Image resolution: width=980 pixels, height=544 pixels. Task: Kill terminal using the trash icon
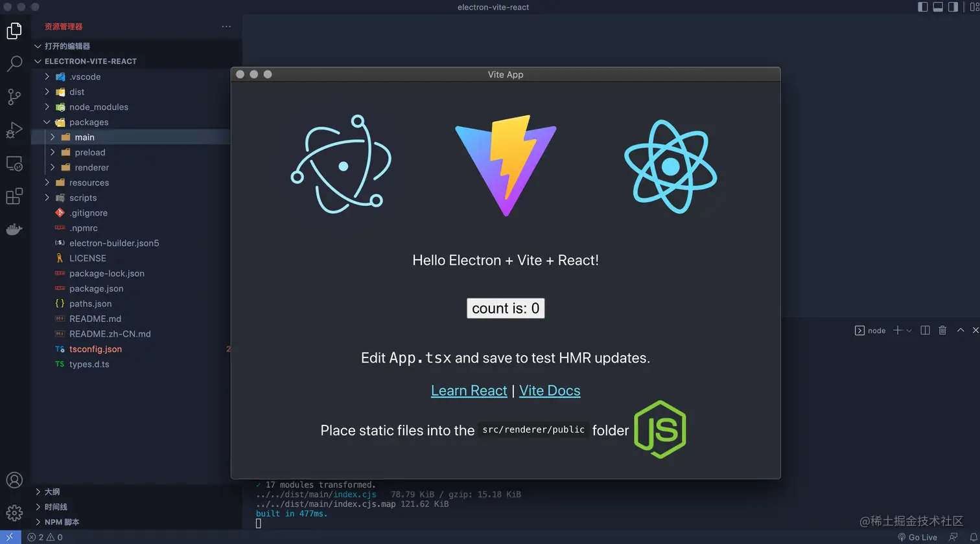coord(942,330)
